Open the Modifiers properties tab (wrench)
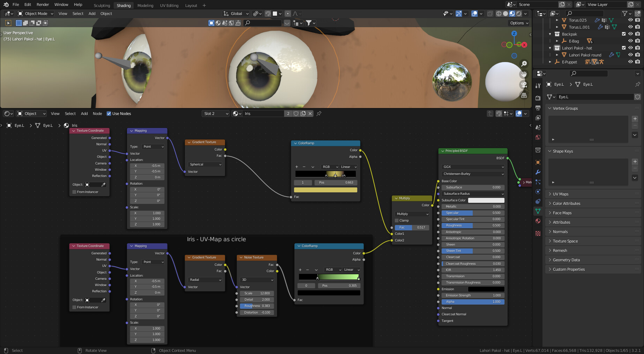644x354 pixels. coord(538,172)
